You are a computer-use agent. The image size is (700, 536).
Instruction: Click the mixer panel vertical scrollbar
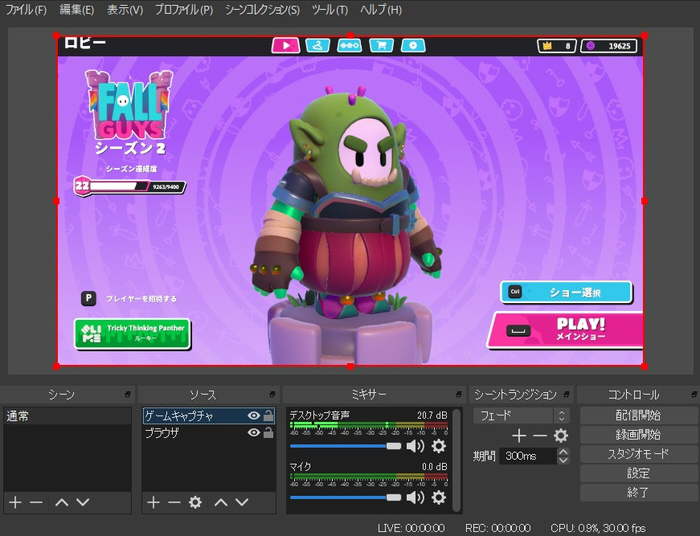pyautogui.click(x=456, y=460)
